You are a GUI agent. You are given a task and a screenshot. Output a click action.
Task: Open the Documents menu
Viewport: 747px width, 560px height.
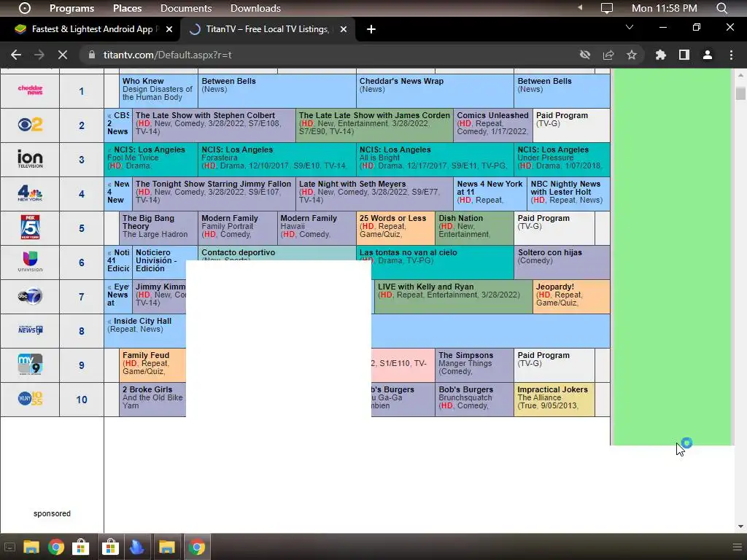pos(186,8)
